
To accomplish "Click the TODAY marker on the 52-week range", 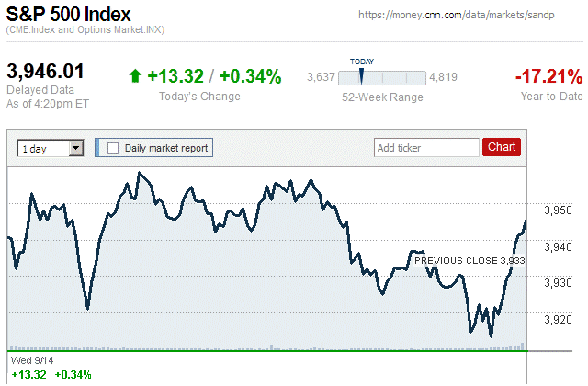I will point(361,76).
